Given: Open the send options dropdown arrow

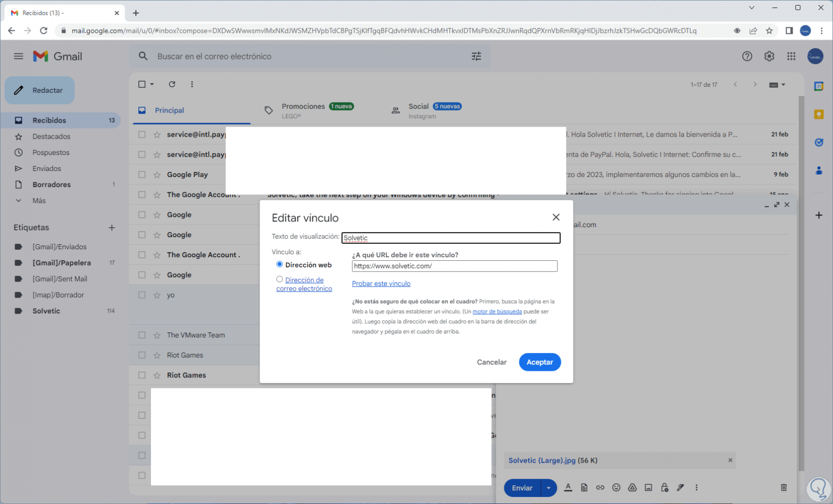Looking at the screenshot, I should click(549, 488).
